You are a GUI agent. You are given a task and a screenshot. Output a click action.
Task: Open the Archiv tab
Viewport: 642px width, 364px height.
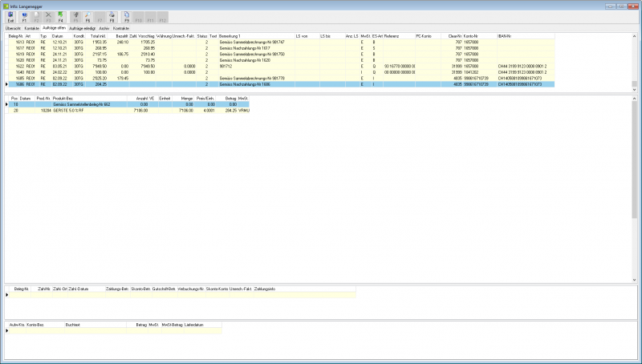click(x=104, y=28)
